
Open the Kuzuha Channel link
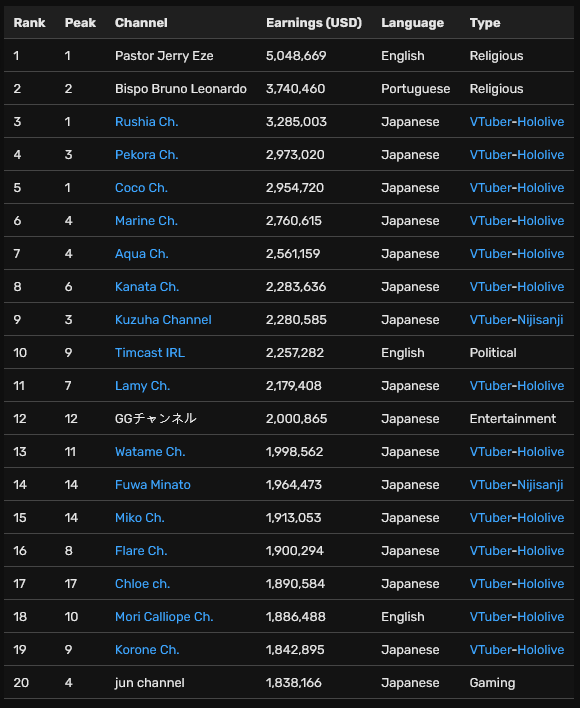[x=163, y=320]
